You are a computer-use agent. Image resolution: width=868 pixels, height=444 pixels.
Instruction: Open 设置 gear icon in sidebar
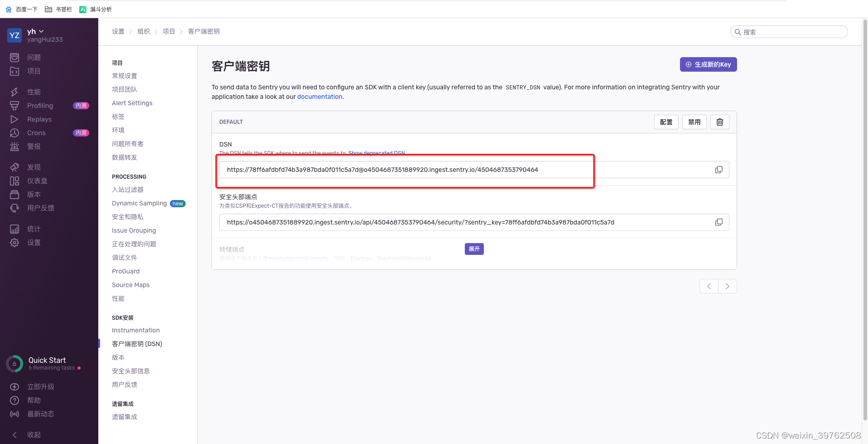[14, 243]
